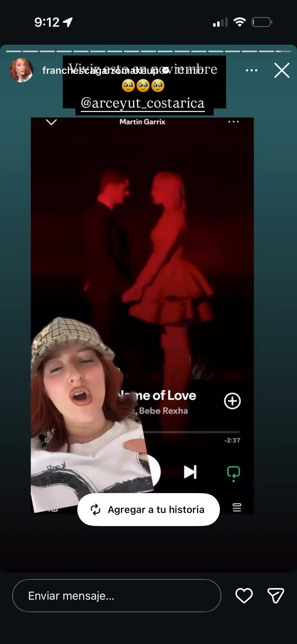Open the Spotify queue list icon
Screen dimensions: 297x644
(x=237, y=507)
